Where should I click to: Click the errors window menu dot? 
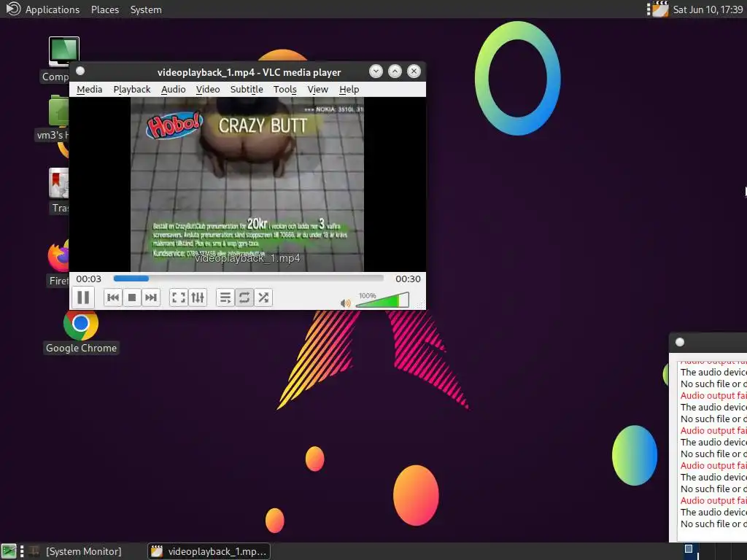[x=681, y=342]
